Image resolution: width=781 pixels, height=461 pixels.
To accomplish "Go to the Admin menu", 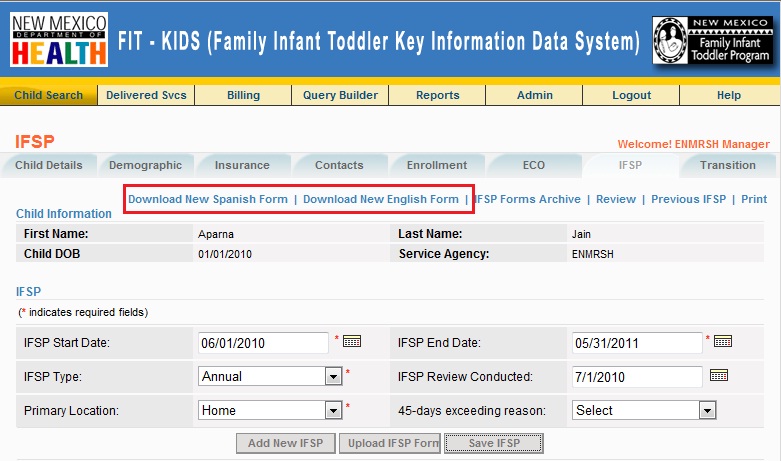I will point(534,95).
